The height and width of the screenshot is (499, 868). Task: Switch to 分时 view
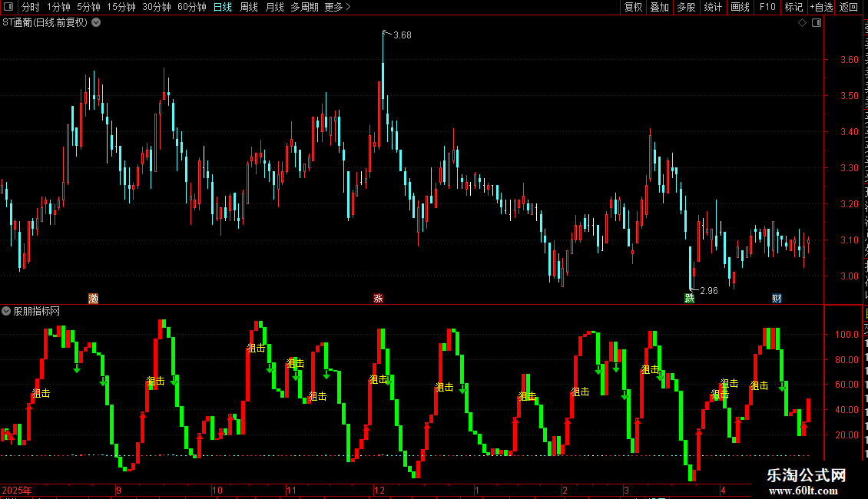[x=31, y=7]
